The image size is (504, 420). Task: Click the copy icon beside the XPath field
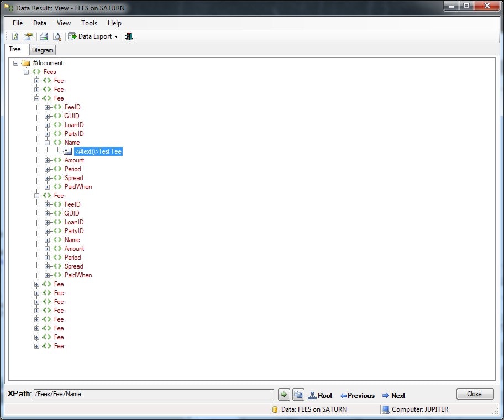pyautogui.click(x=297, y=394)
